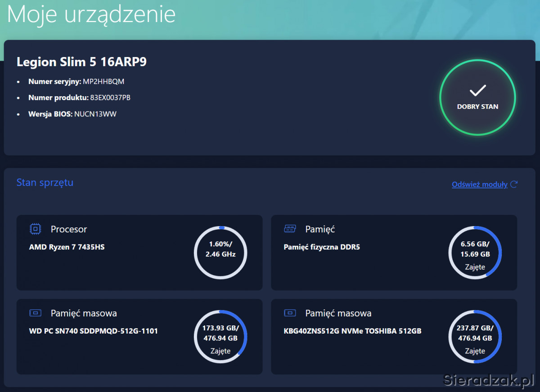Click the product number 83EX0037PB
Viewport: 540px width, 392px height.
(110, 98)
